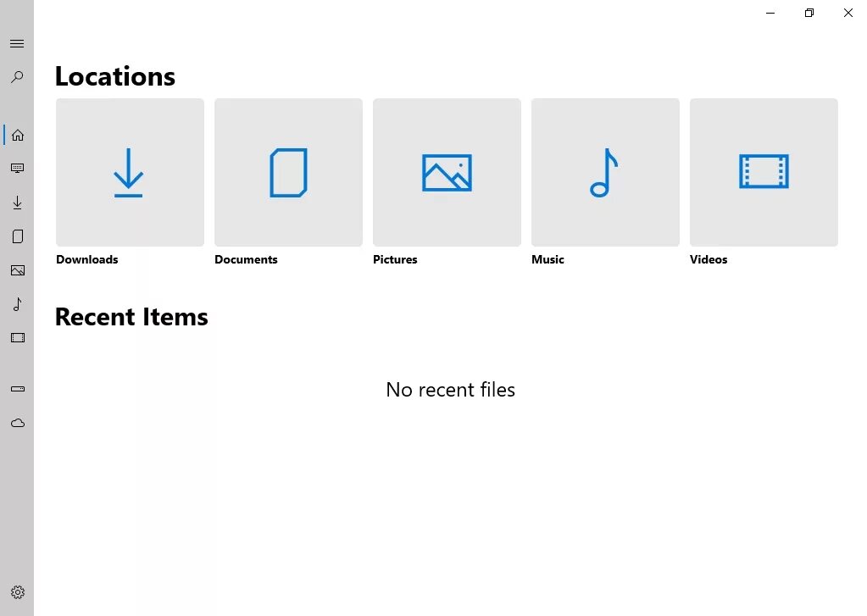Screen dimensions: 867x616
Task: Open the Videos location tile
Action: click(x=763, y=172)
